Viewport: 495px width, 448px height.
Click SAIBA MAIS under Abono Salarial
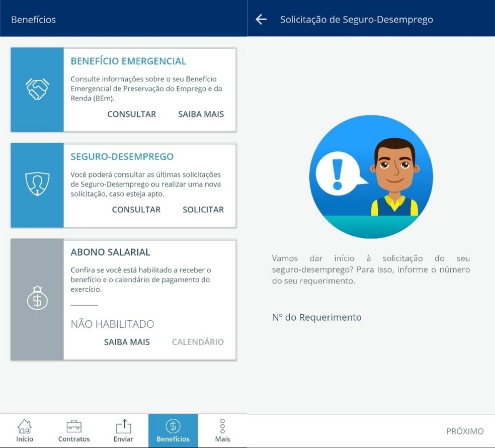click(x=127, y=342)
